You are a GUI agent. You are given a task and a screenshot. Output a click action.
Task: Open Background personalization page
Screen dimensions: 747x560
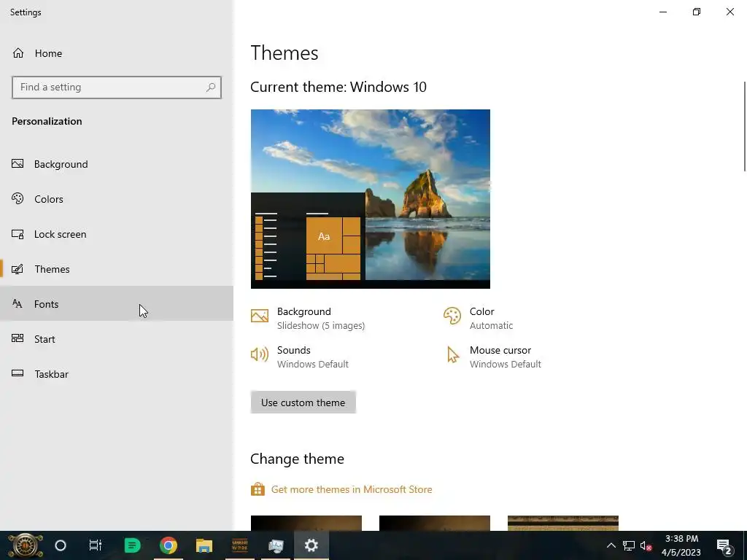point(117,164)
